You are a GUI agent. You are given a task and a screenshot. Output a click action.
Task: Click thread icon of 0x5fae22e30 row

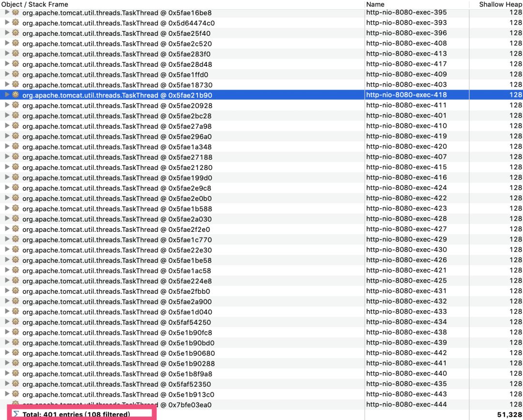(x=15, y=250)
